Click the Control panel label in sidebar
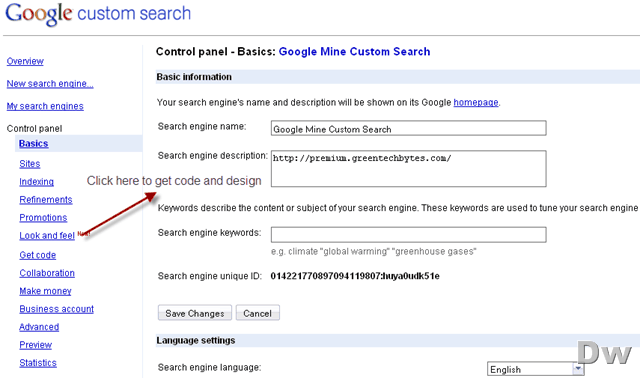 pyautogui.click(x=34, y=129)
